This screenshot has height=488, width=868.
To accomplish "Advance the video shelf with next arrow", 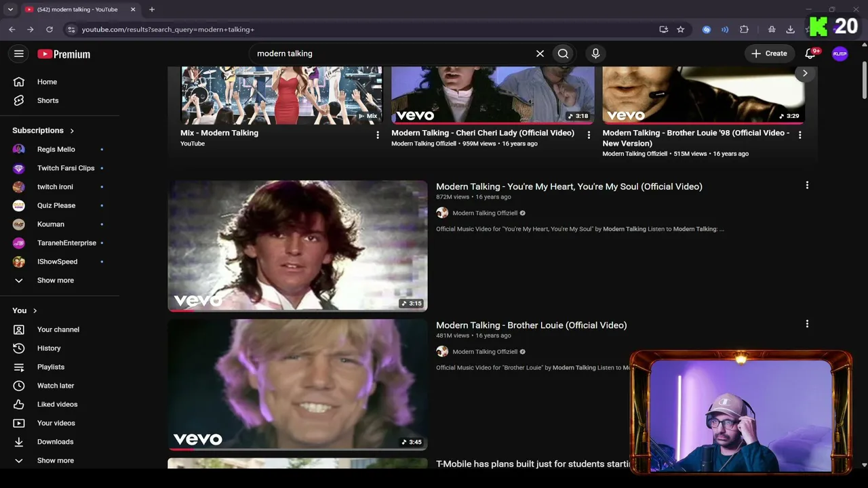I will click(805, 73).
